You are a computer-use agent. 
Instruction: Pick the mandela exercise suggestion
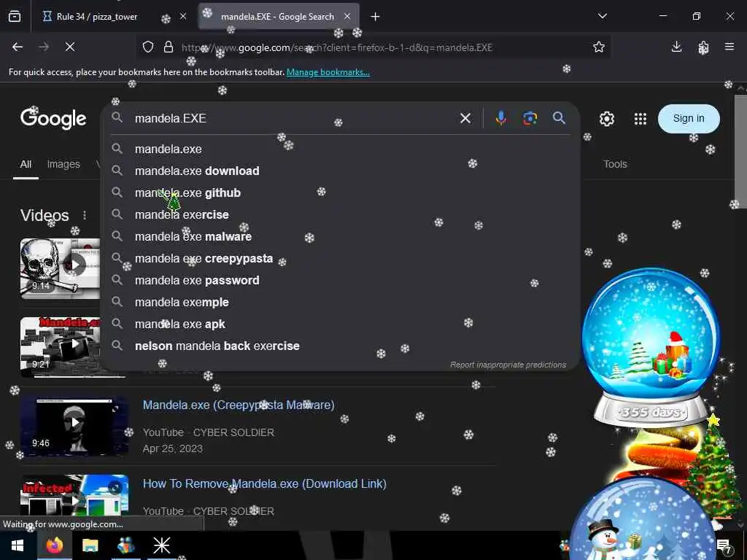(x=341, y=215)
